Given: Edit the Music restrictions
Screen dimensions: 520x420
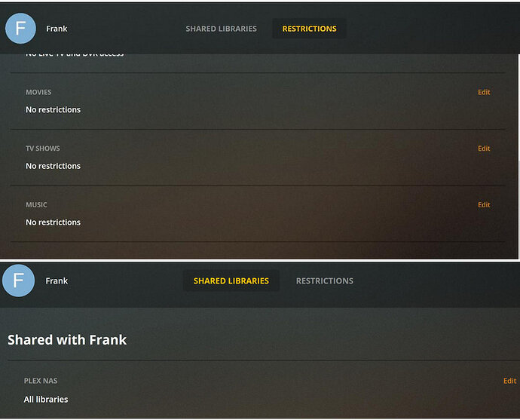Looking at the screenshot, I should tap(484, 205).
